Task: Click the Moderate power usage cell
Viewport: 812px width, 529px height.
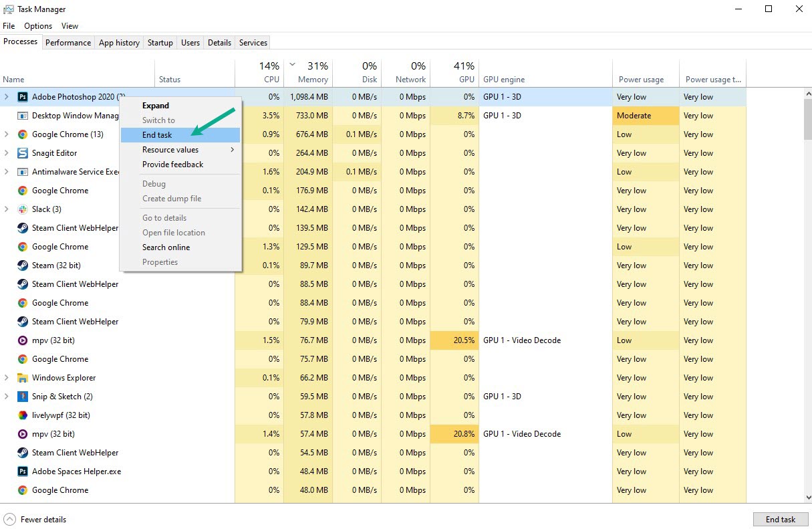Action: 646,116
